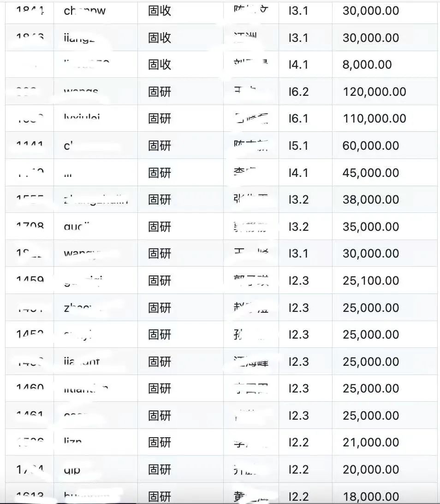The width and height of the screenshot is (440, 504).
Task: Select the ID cell reading 1460
Action: [x=30, y=387]
